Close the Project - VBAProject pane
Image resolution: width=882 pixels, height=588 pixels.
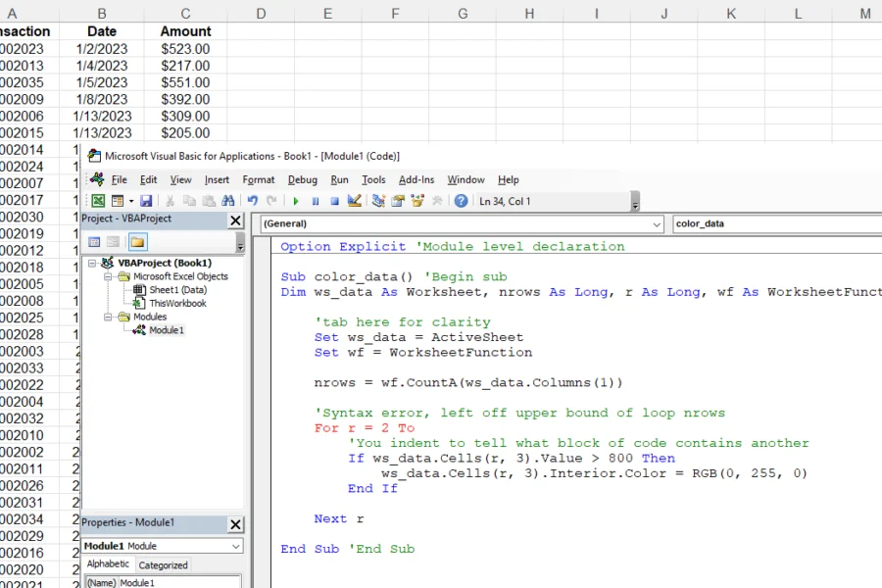click(235, 220)
